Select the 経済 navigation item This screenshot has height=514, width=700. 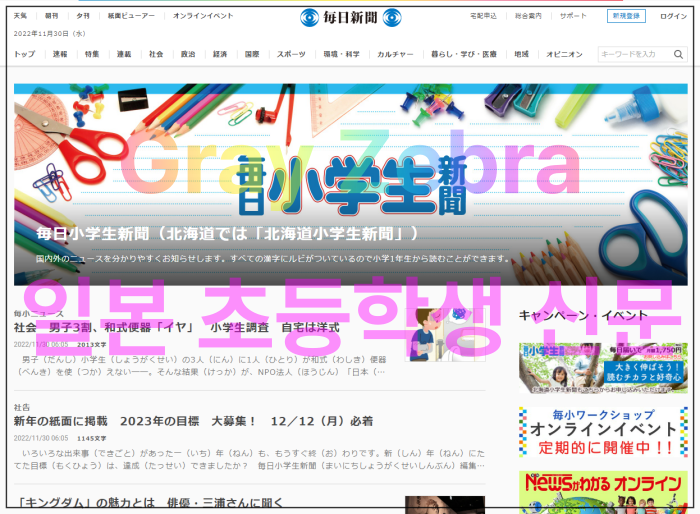tap(220, 54)
